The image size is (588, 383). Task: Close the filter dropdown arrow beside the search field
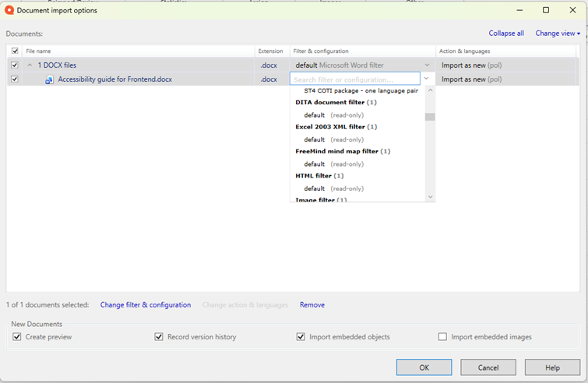tap(426, 79)
